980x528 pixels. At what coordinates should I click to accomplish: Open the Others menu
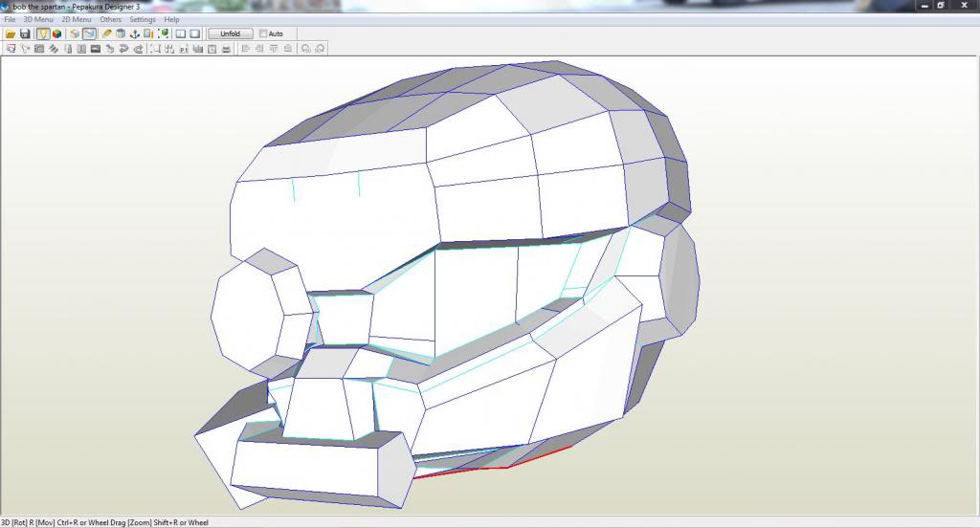click(111, 19)
